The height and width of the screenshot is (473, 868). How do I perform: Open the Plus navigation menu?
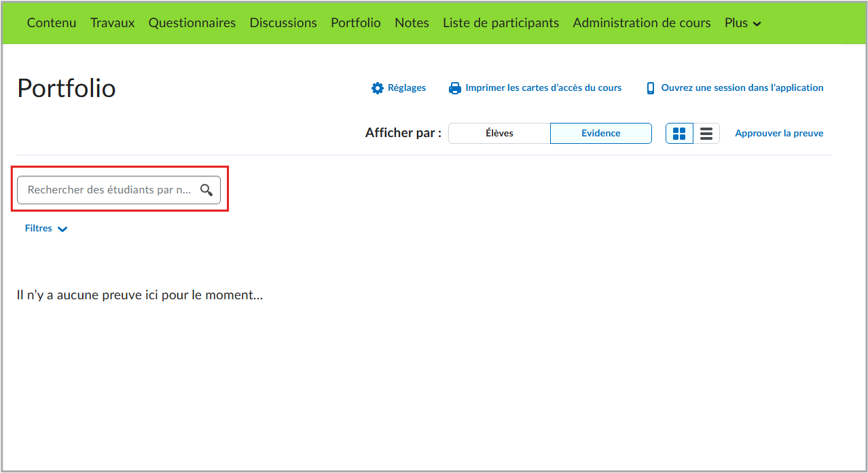[743, 23]
